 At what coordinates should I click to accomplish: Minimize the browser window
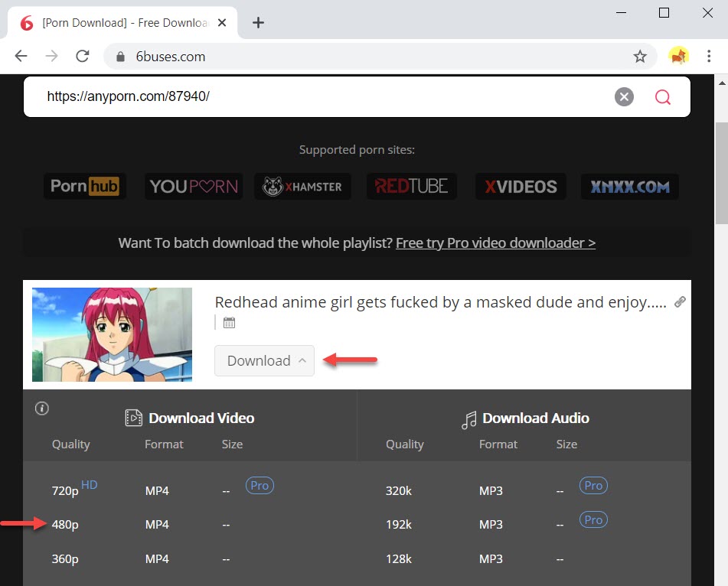(622, 12)
